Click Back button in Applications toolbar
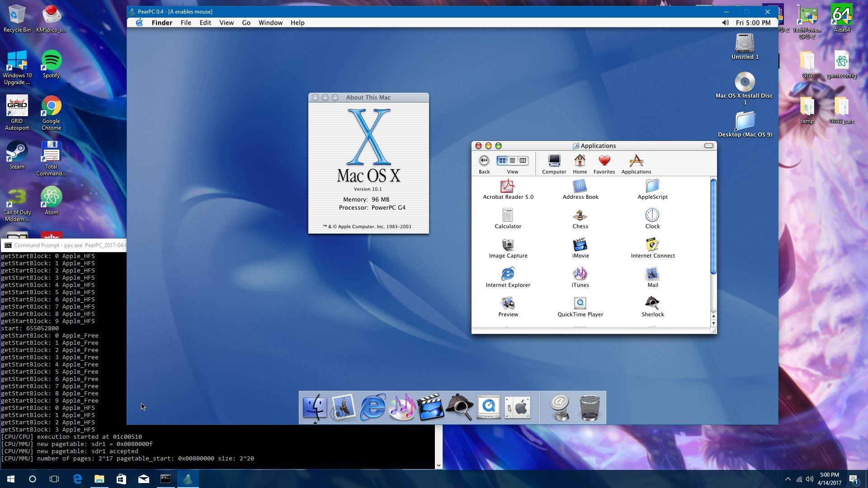This screenshot has height=488, width=868. 484,164
